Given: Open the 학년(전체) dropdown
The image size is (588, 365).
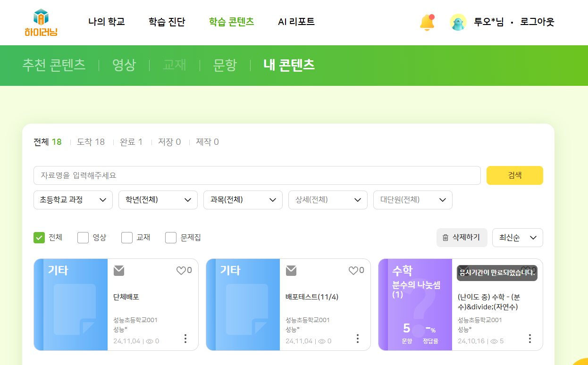Looking at the screenshot, I should 158,200.
